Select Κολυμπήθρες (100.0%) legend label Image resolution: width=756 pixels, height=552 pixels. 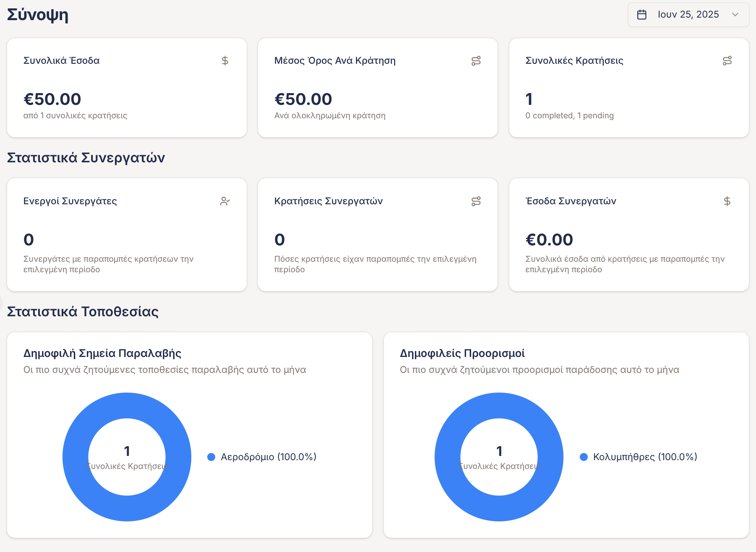coord(645,457)
